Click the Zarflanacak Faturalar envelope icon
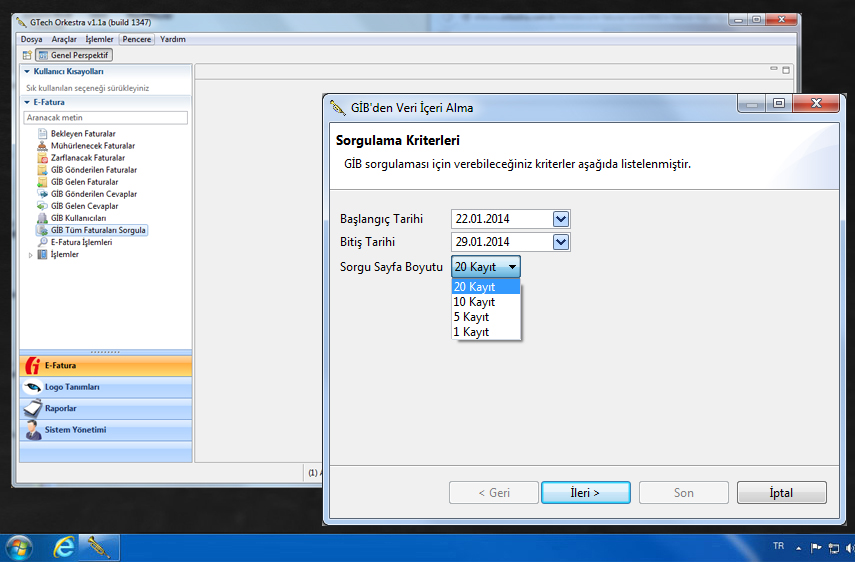The image size is (855, 562). point(42,158)
